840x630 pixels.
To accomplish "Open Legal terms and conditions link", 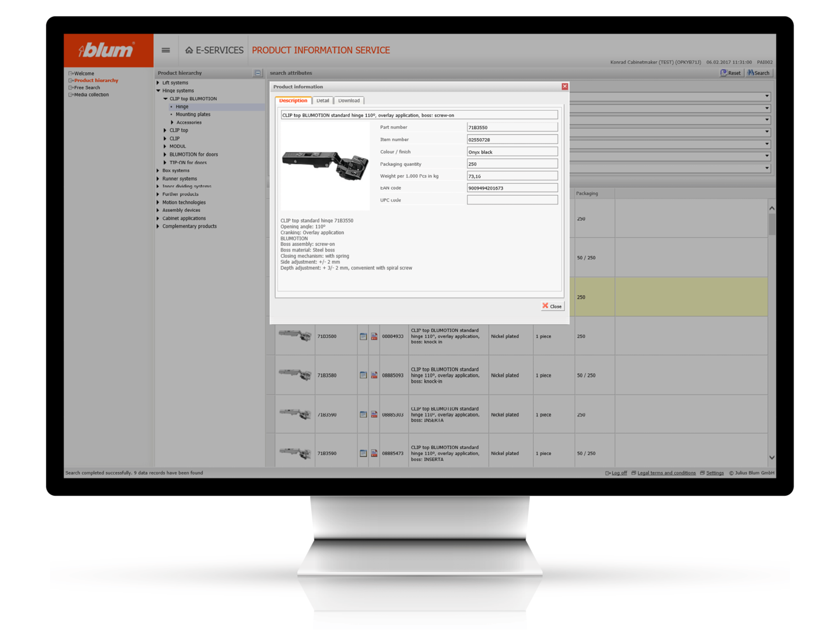I will click(666, 473).
